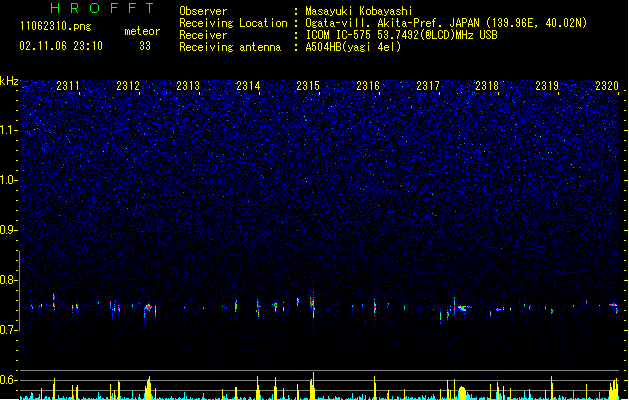Click the meteor count 33
629x400 pixels.
[x=145, y=46]
